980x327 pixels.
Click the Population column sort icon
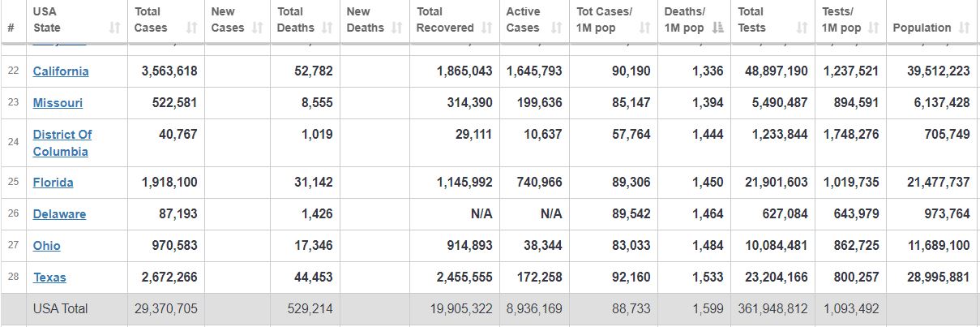pyautogui.click(x=965, y=28)
